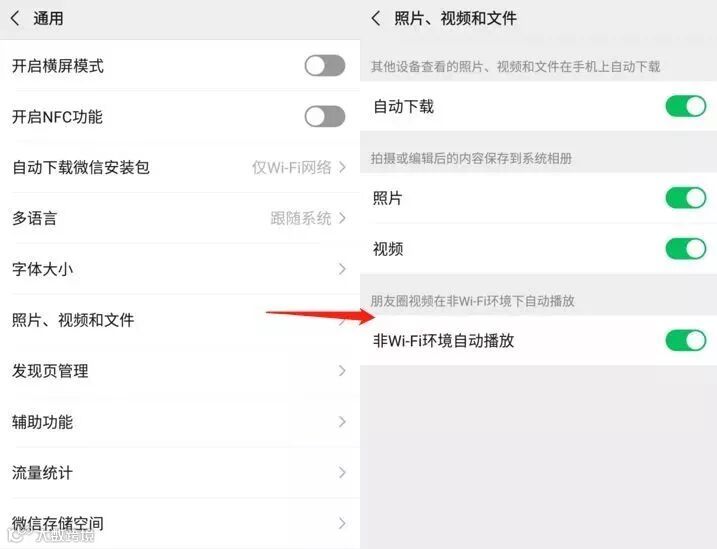Select the 字体大小 menu row
This screenshot has height=549, width=717.
click(x=180, y=269)
